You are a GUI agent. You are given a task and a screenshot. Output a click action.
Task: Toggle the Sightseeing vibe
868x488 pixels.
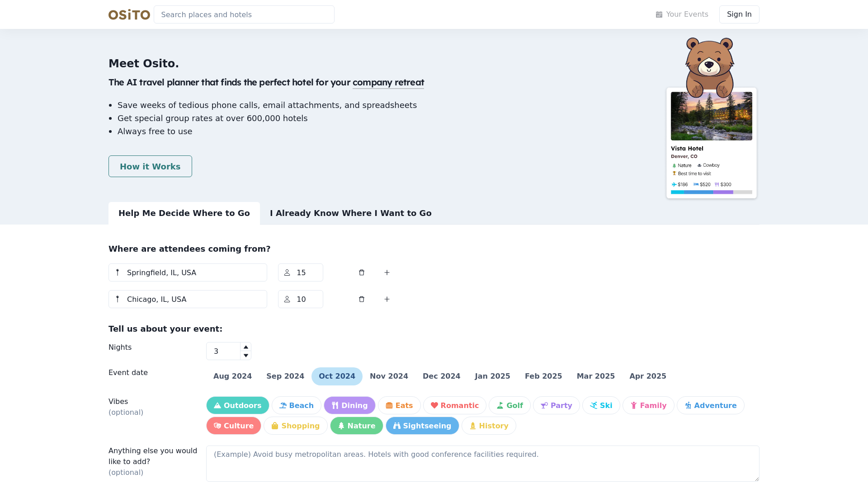[x=422, y=426]
